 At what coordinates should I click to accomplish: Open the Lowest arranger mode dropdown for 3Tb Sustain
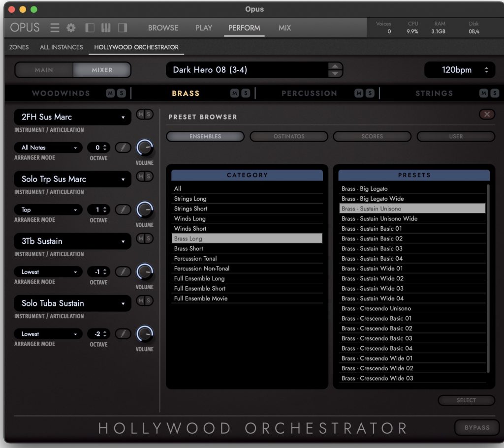click(48, 271)
